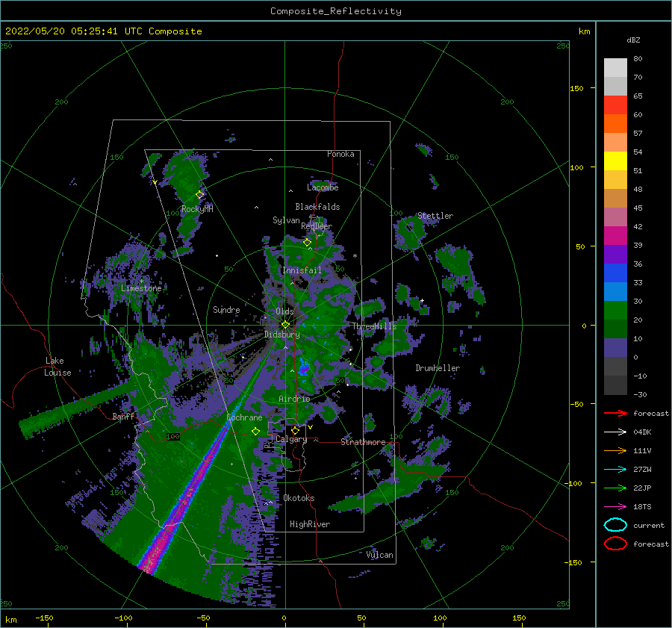672x628 pixels.
Task: Click the Olds label near radar center
Action: click(284, 311)
